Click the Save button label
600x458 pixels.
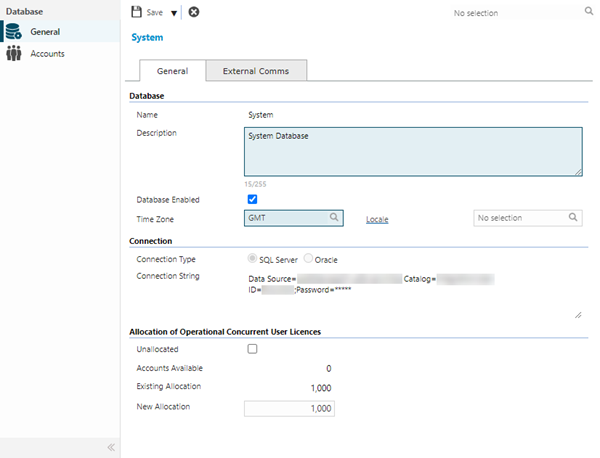click(155, 13)
